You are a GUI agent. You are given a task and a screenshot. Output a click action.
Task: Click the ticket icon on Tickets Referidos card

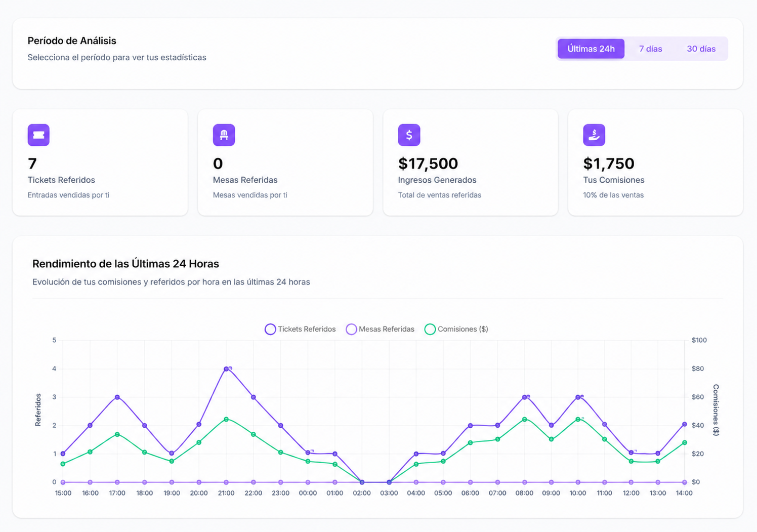(38, 135)
